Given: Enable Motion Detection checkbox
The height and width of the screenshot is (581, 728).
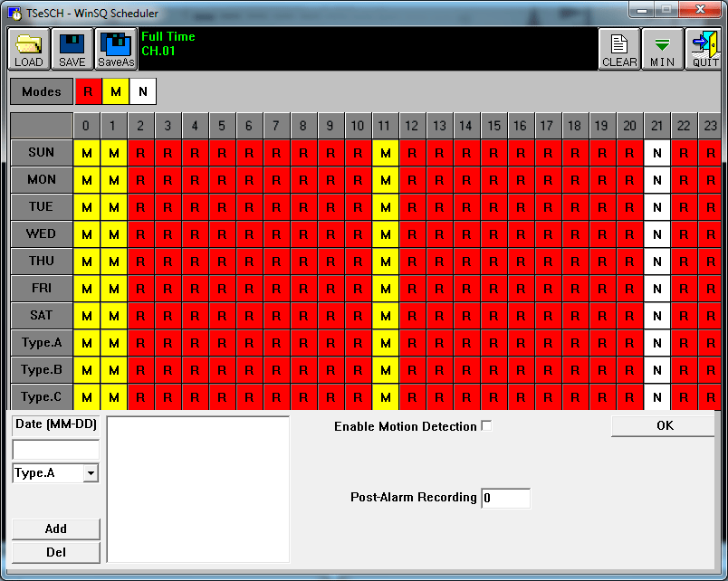Looking at the screenshot, I should [486, 425].
